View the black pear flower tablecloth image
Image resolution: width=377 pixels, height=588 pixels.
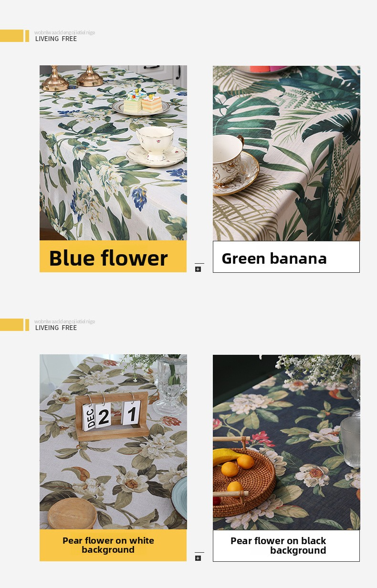tap(286, 442)
